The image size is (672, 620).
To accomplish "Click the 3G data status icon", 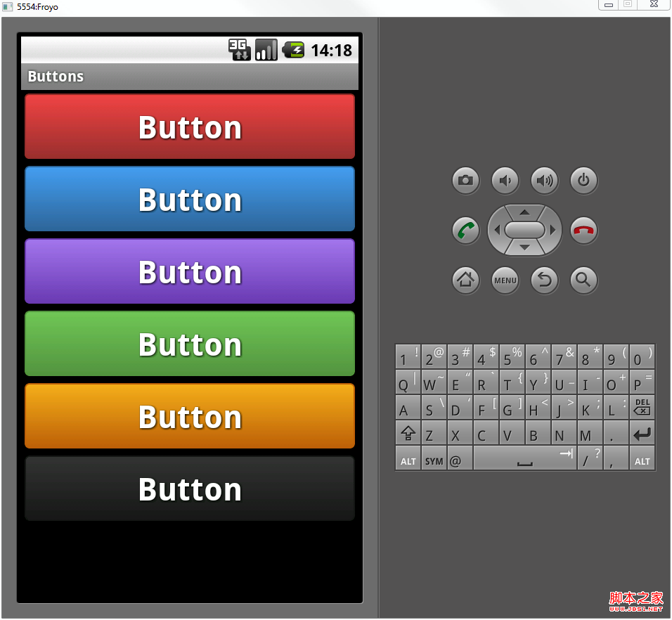I will pos(239,50).
